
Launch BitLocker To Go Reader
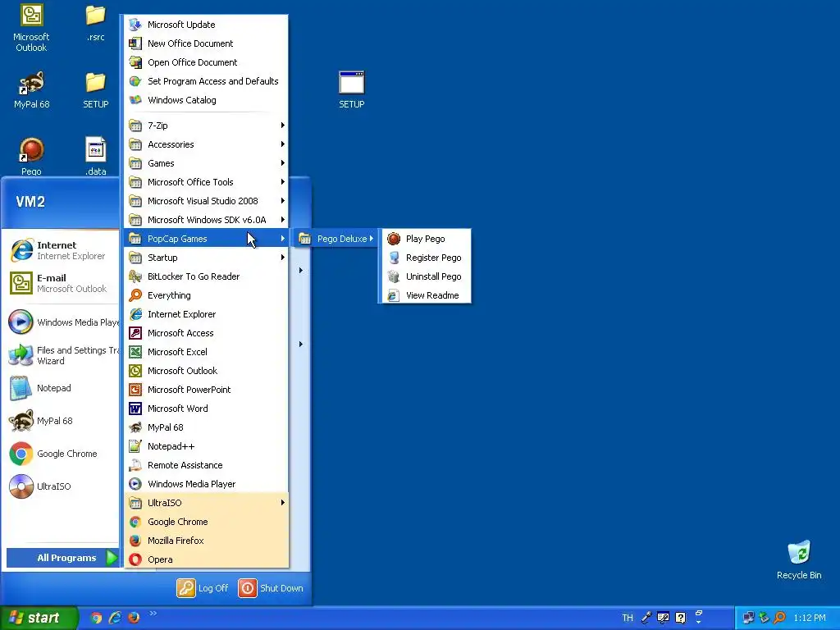(x=207, y=276)
